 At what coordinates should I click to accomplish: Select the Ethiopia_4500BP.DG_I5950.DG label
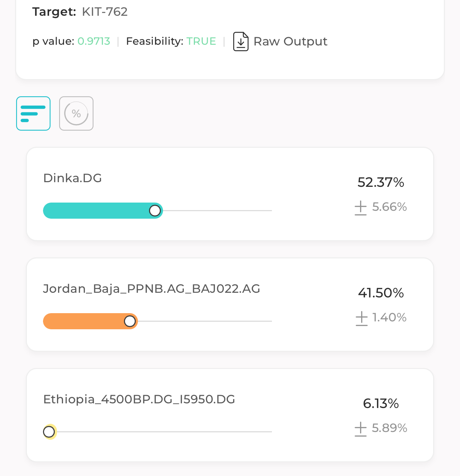[x=139, y=399]
